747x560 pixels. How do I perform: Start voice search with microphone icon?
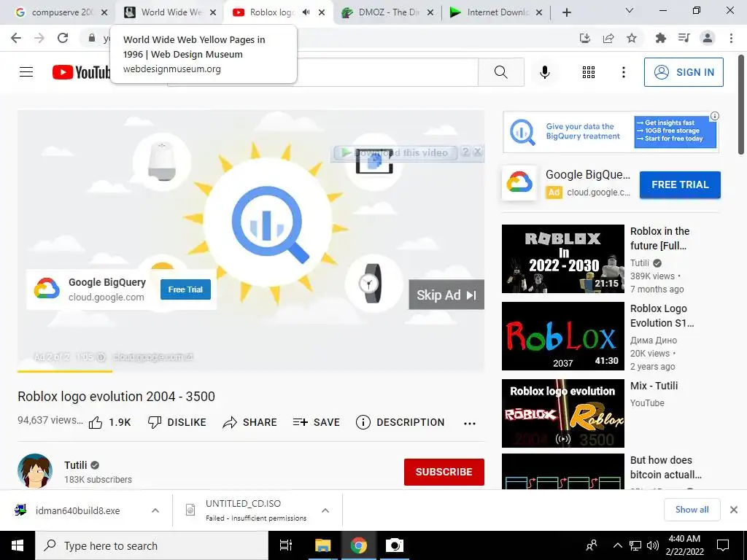(544, 72)
